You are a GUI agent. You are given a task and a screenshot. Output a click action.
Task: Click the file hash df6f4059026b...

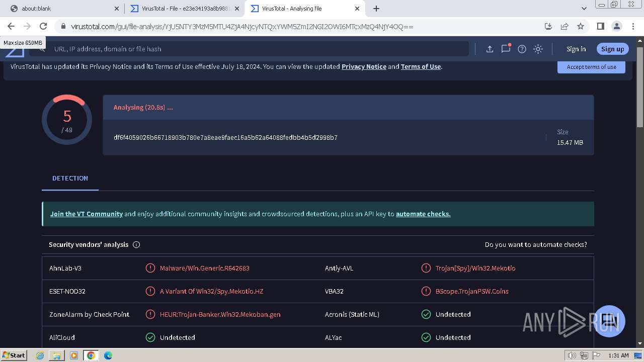225,137
